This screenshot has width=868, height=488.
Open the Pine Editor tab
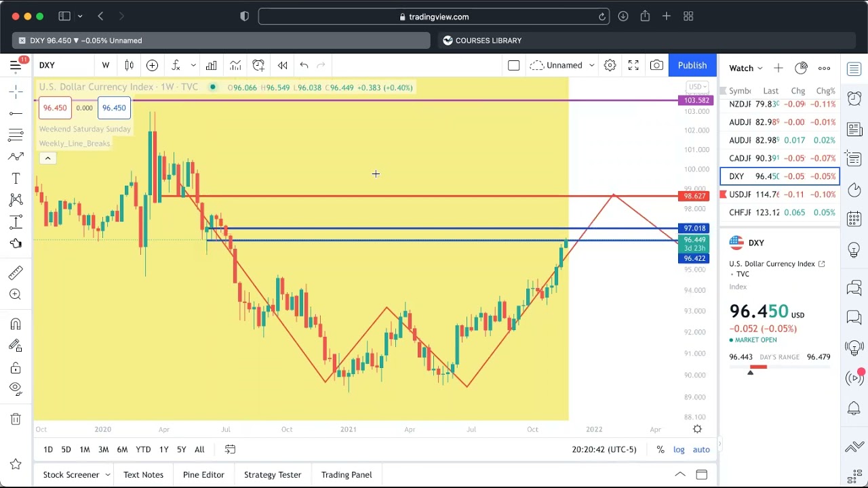click(x=203, y=474)
